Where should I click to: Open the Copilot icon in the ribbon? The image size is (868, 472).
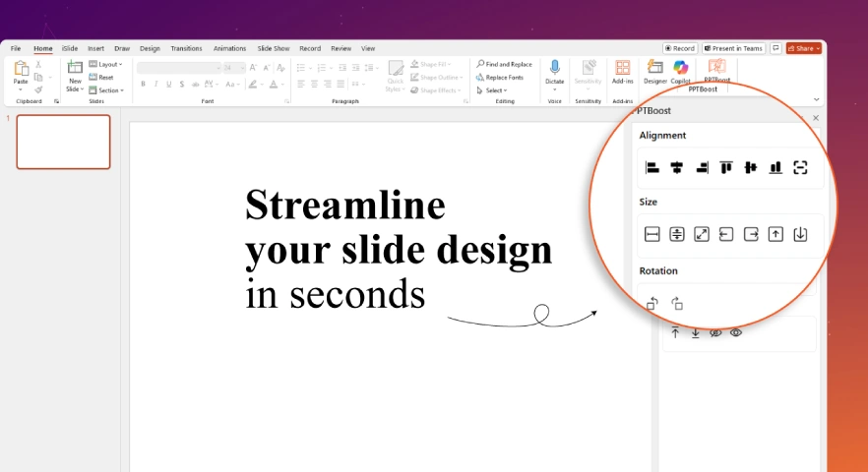(x=680, y=72)
